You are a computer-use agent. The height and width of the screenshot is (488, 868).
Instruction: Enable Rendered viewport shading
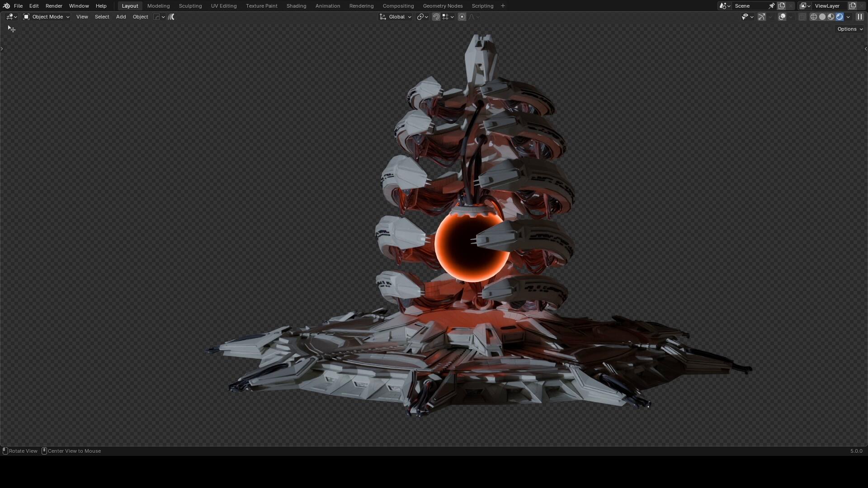point(840,17)
